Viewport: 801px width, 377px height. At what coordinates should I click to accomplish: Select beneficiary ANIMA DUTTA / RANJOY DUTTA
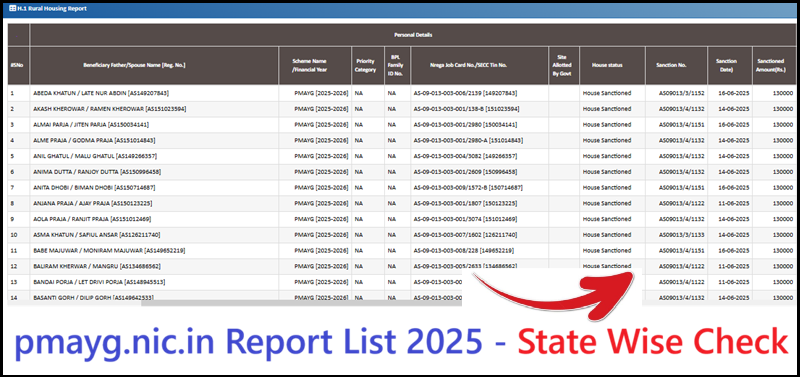(97, 172)
